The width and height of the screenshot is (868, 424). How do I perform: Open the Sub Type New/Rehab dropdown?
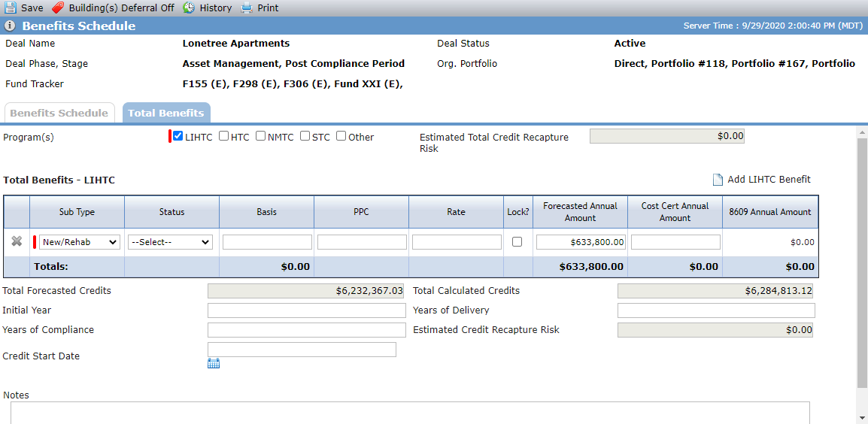79,242
